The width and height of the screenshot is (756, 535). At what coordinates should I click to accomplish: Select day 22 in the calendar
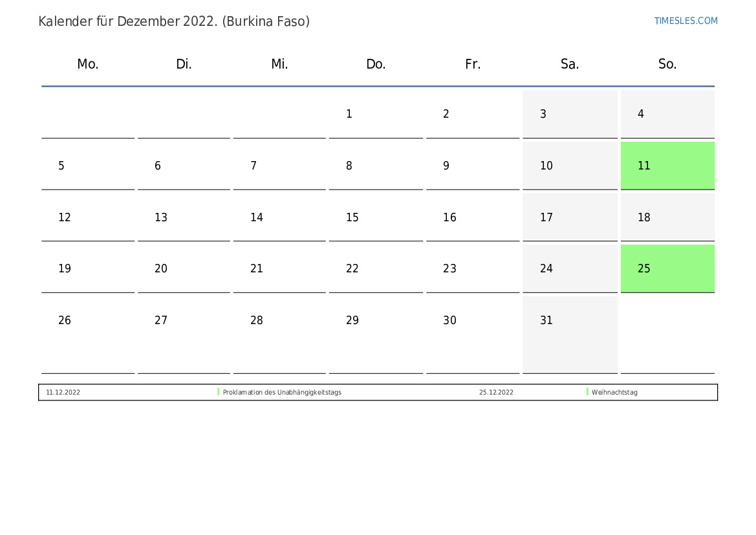click(x=376, y=268)
